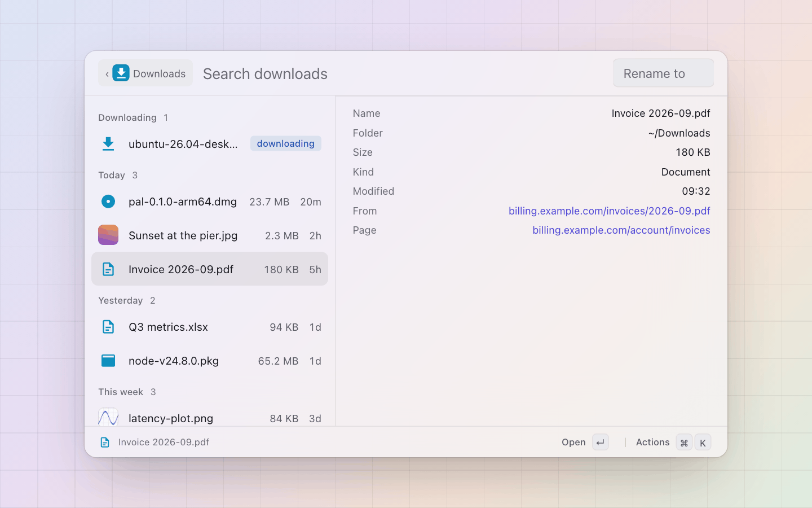Click the Downloads back chevron
The image size is (812, 508).
coord(107,74)
